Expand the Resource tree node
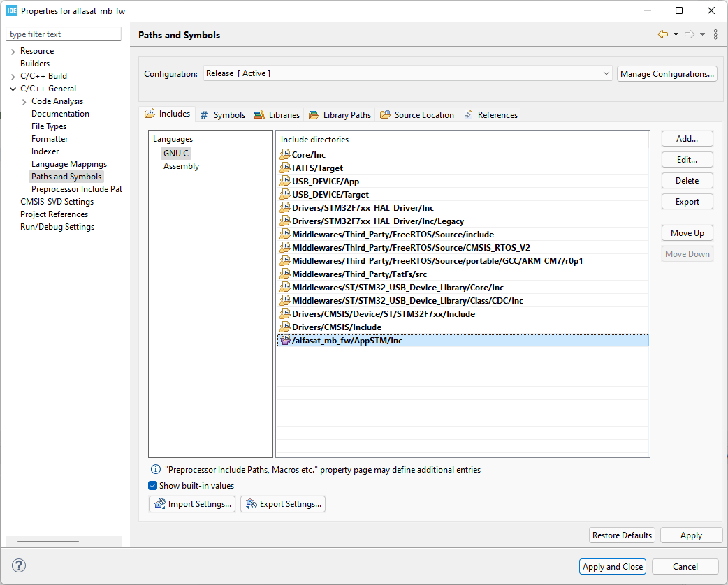This screenshot has height=585, width=728. 13,51
